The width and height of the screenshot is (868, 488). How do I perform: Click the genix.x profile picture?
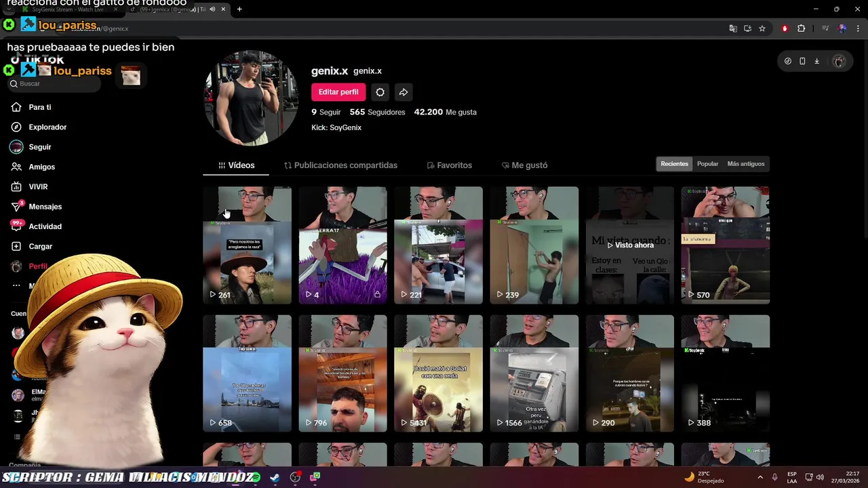click(252, 98)
